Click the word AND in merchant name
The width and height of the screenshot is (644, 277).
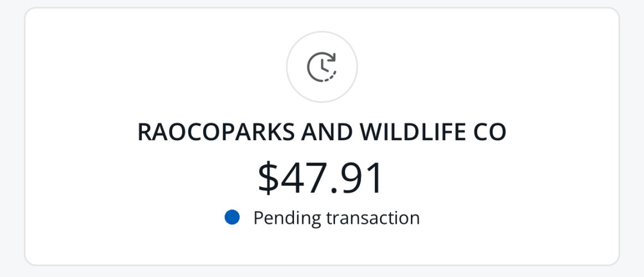327,132
